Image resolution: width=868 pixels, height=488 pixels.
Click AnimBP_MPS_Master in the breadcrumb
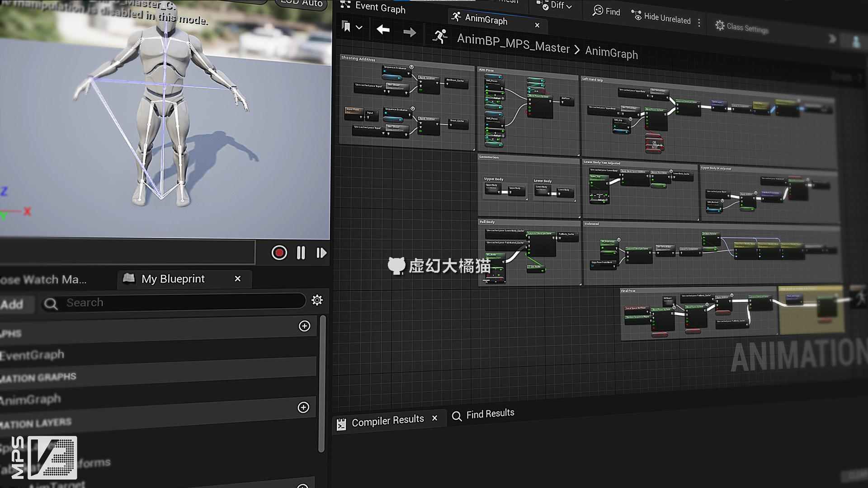coord(513,43)
